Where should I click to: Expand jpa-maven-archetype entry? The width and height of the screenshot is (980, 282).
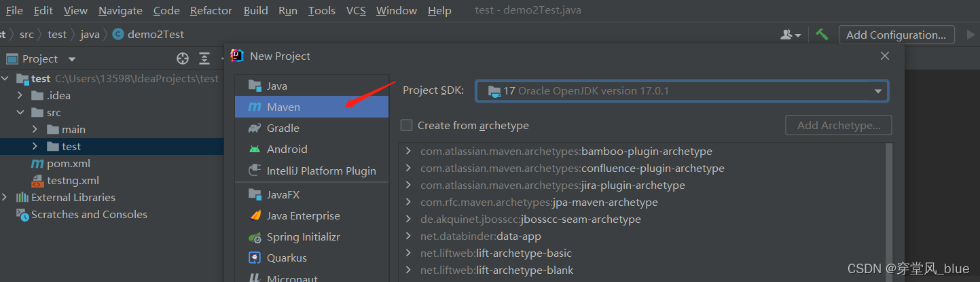point(408,202)
